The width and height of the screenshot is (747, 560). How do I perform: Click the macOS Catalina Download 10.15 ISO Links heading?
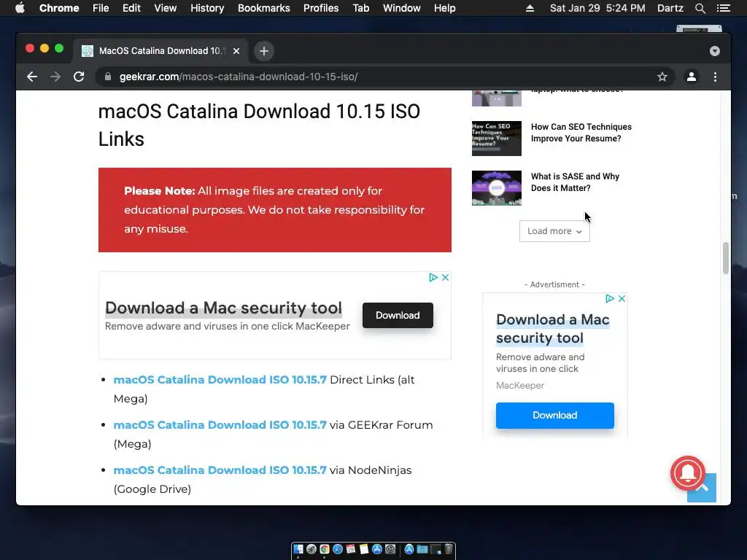(x=259, y=125)
